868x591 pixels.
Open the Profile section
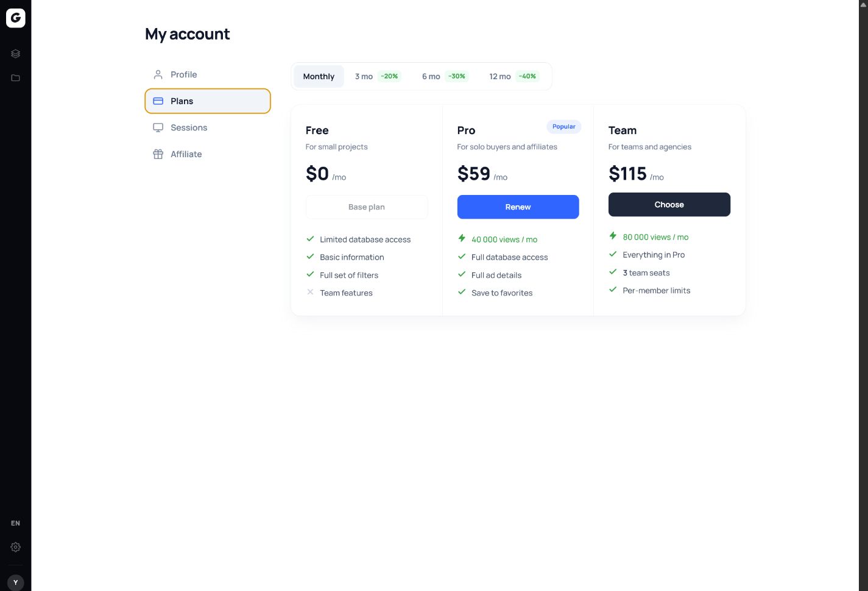[208, 74]
